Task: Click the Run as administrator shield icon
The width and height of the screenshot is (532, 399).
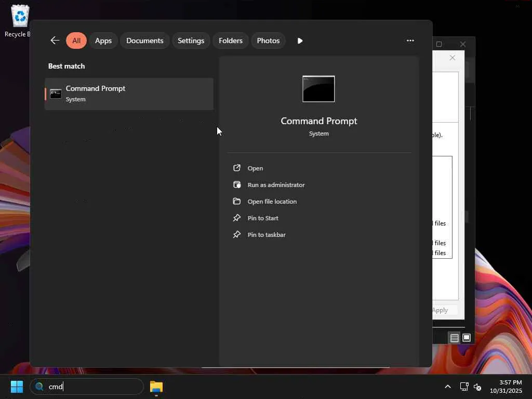Action: point(237,184)
